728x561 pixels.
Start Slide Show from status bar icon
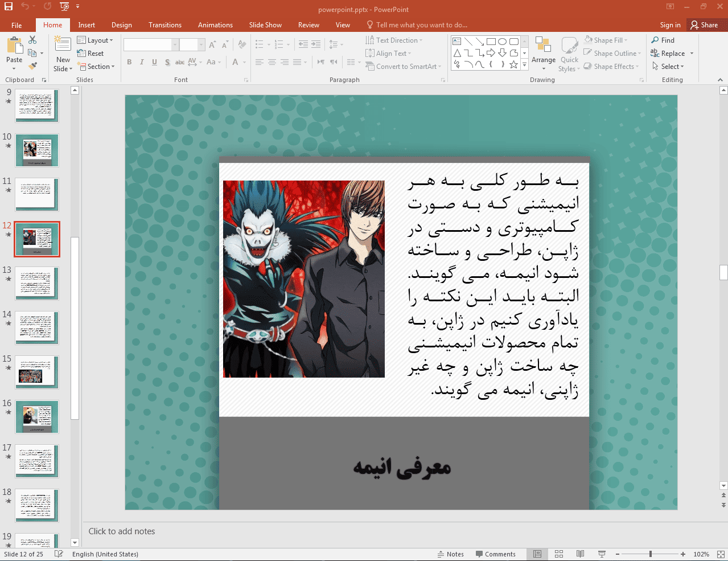tap(602, 554)
